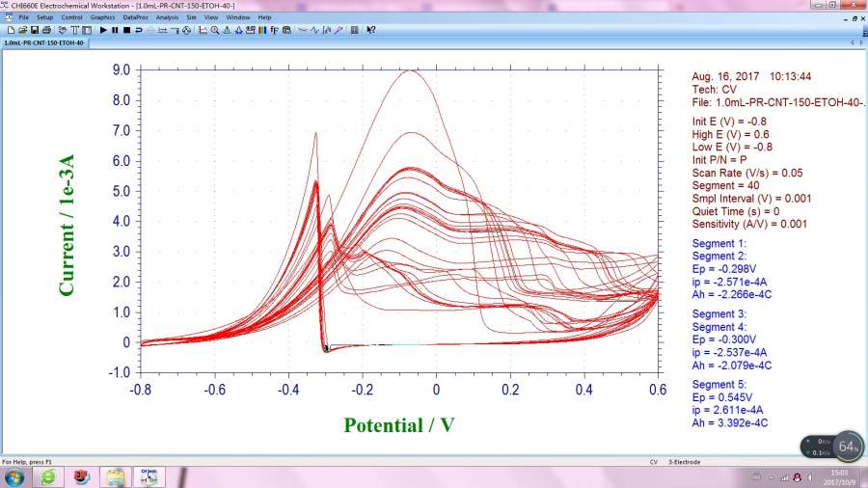Screen dimensions: 868x488
Task: Click the volume speaker tray icon
Action: click(x=809, y=477)
